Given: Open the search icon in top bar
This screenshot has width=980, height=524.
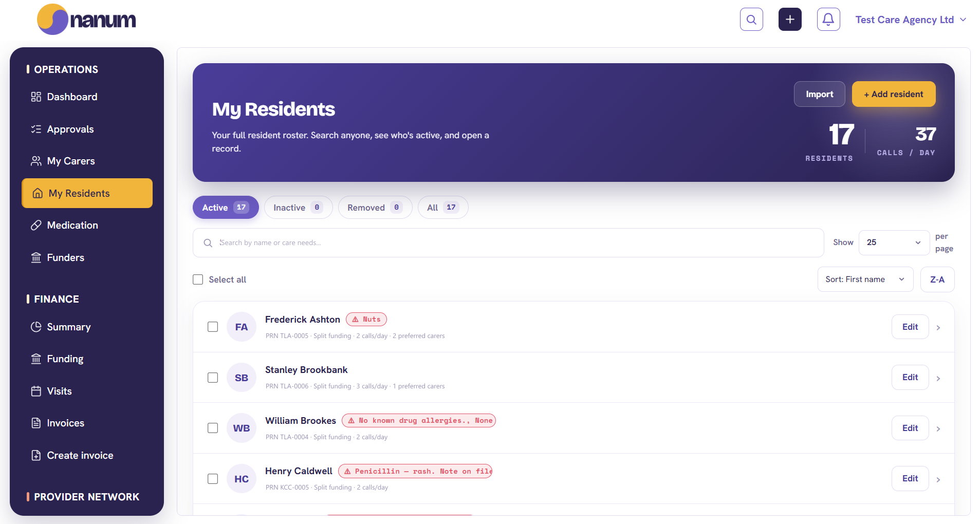Looking at the screenshot, I should (x=751, y=20).
